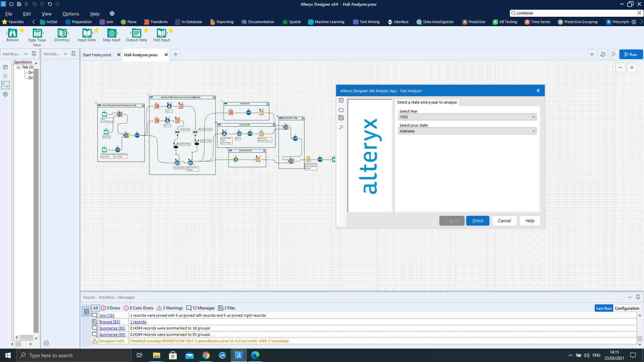Collapse the Results panel chevron
The image size is (644, 362).
point(630,297)
